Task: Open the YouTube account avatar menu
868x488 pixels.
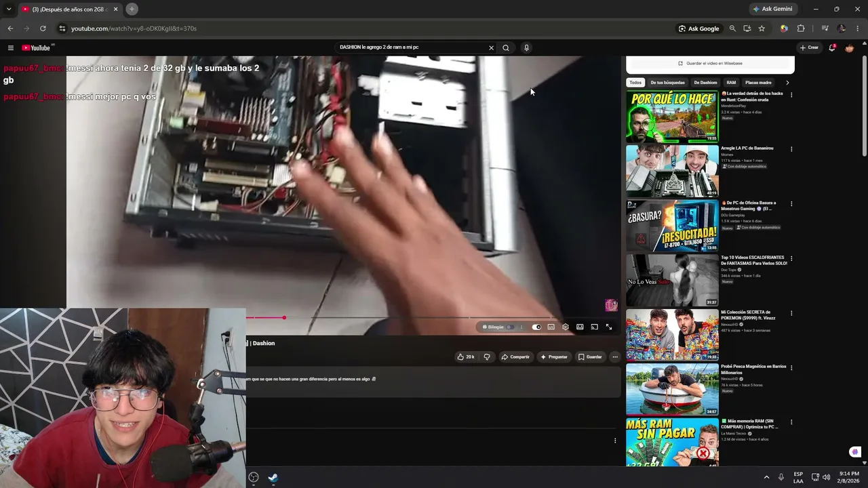Action: (x=849, y=48)
